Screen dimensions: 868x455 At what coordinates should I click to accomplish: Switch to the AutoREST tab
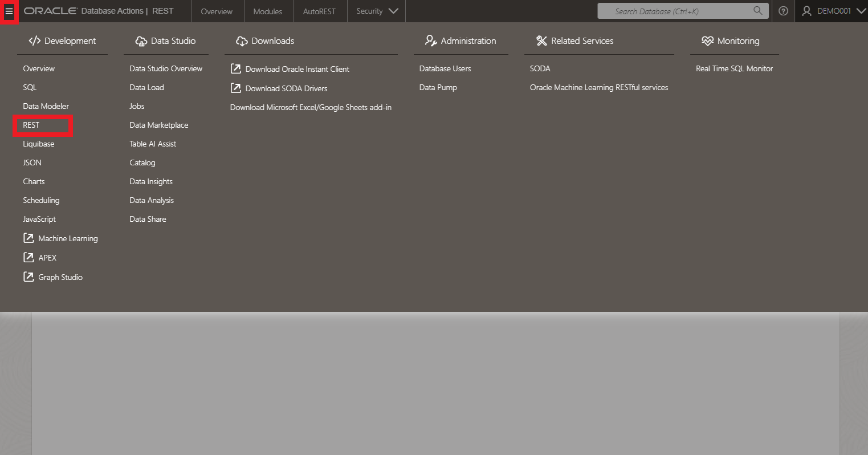tap(319, 11)
